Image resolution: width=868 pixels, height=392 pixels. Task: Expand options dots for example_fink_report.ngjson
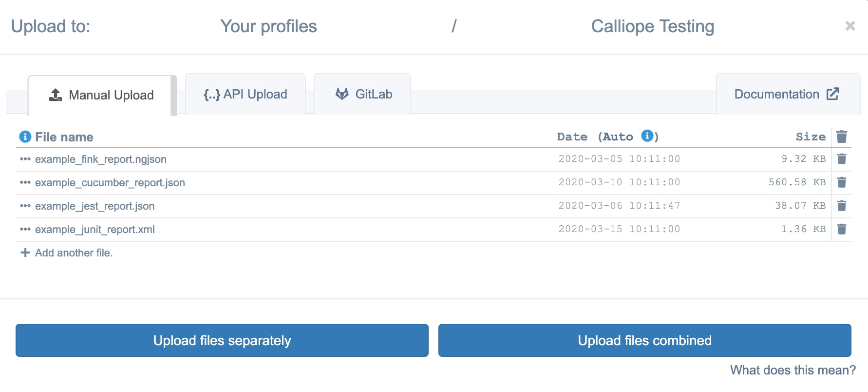coord(25,159)
